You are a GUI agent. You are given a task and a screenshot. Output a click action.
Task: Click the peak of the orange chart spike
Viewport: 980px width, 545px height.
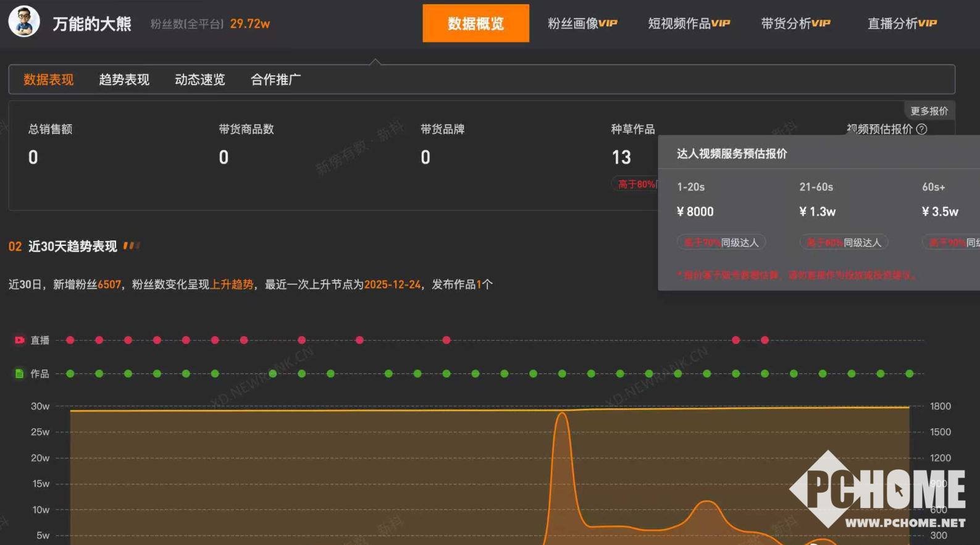coord(562,413)
